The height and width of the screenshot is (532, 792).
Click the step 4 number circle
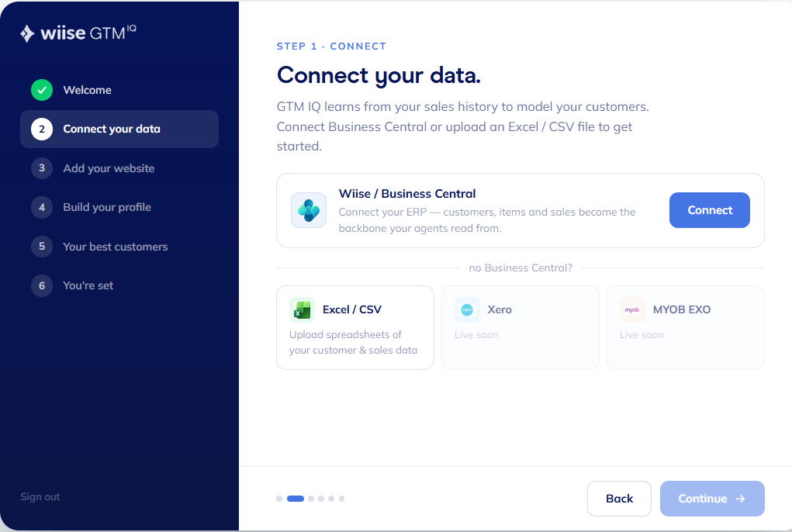coord(42,208)
